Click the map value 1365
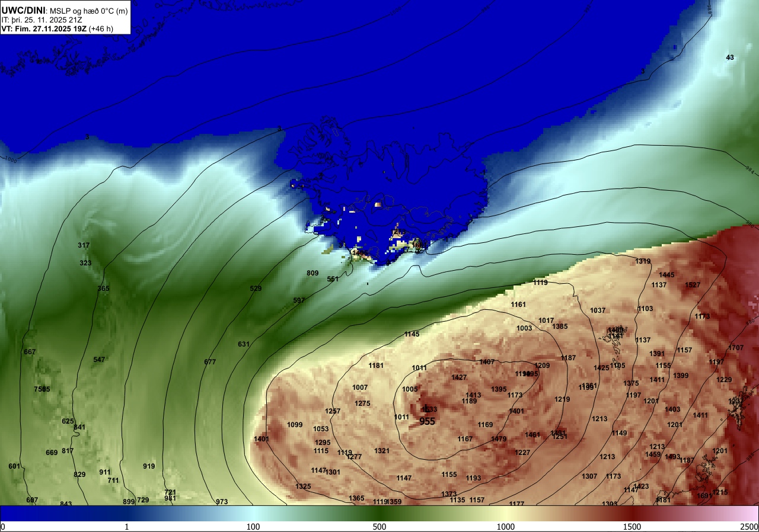759x532 pixels. tap(356, 498)
